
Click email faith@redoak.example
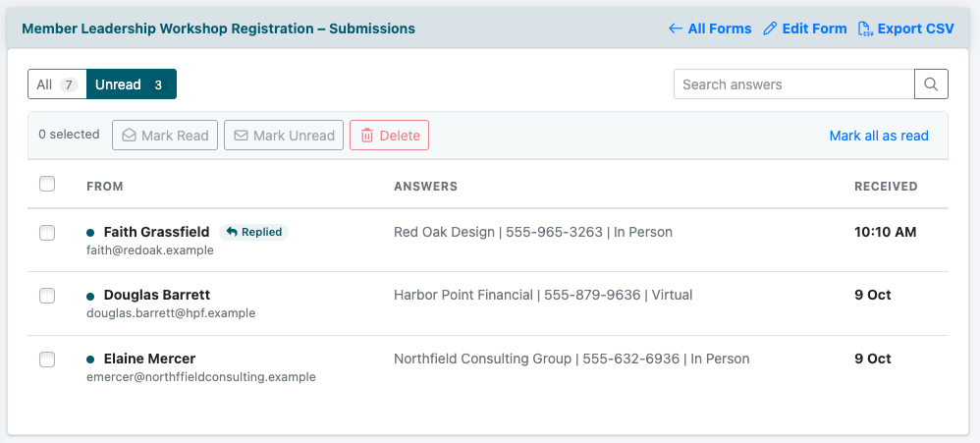[150, 249]
